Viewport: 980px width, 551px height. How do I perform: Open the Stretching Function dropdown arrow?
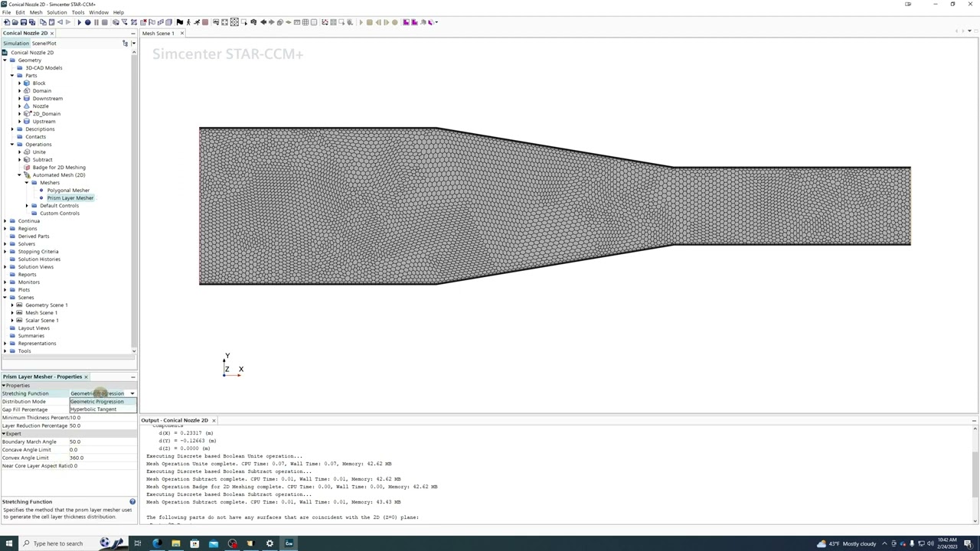click(x=132, y=393)
